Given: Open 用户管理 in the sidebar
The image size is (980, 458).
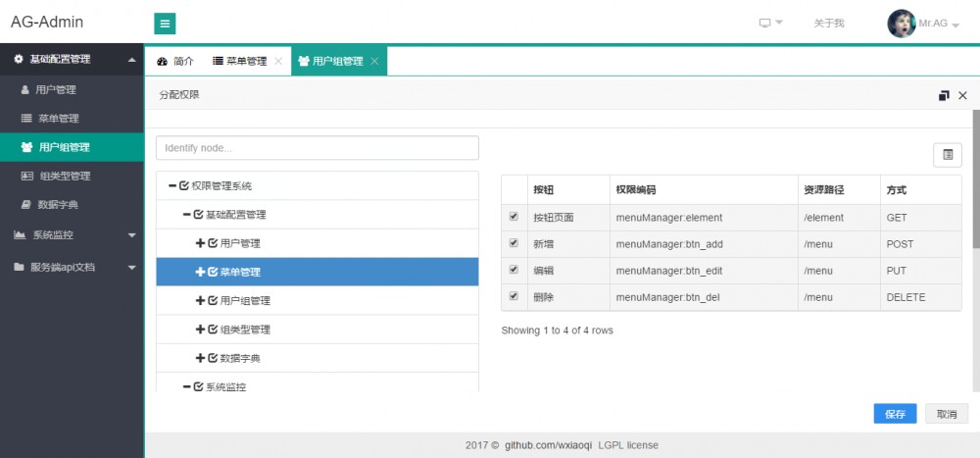Looking at the screenshot, I should coord(72,90).
